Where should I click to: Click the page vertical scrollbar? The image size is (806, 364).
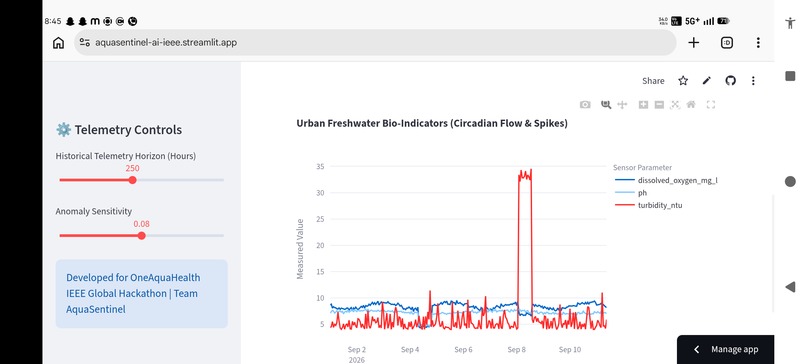772,253
